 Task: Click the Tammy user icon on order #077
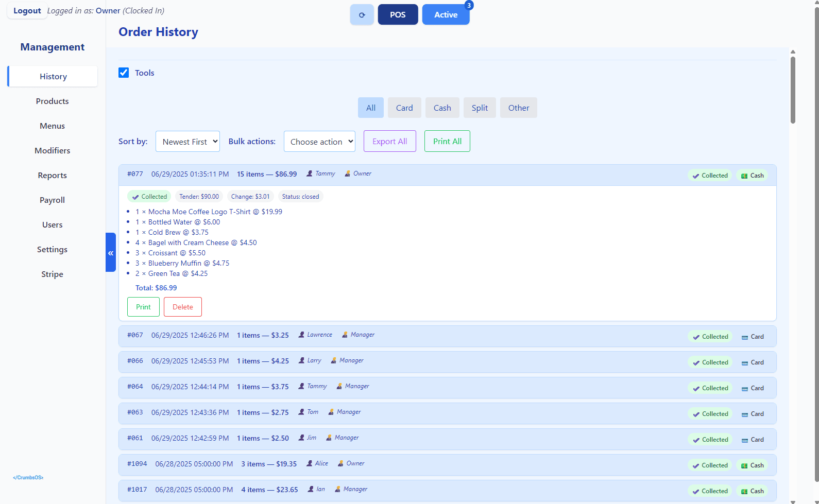(310, 174)
